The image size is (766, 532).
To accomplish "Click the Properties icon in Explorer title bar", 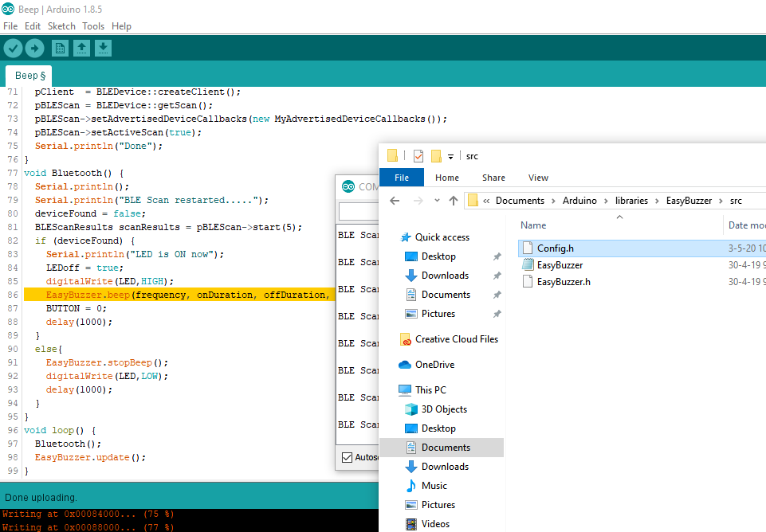I will coord(418,156).
